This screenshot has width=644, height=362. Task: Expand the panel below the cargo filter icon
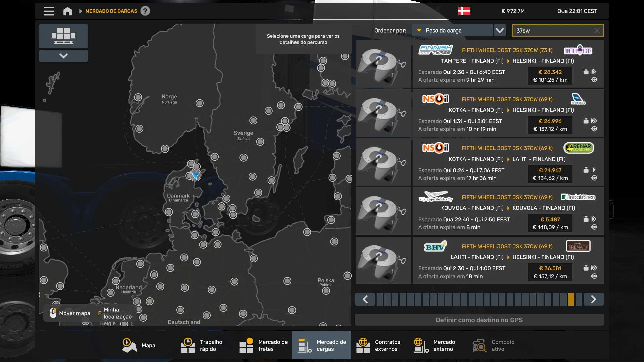[63, 56]
